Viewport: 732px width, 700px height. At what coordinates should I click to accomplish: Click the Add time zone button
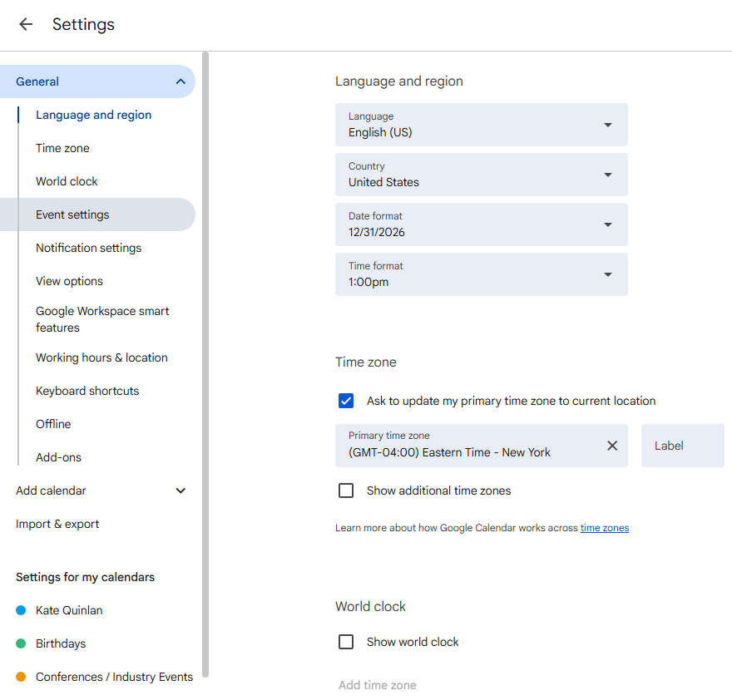pyautogui.click(x=377, y=685)
